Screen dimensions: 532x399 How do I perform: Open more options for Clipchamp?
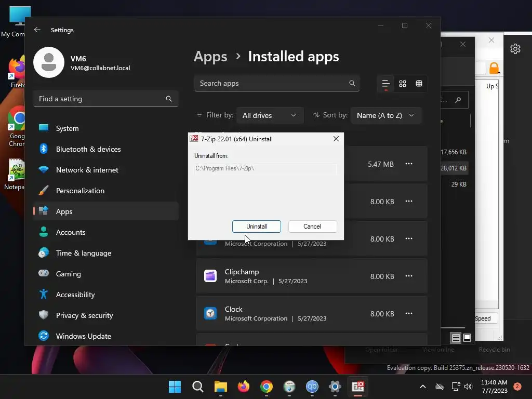pos(409,276)
